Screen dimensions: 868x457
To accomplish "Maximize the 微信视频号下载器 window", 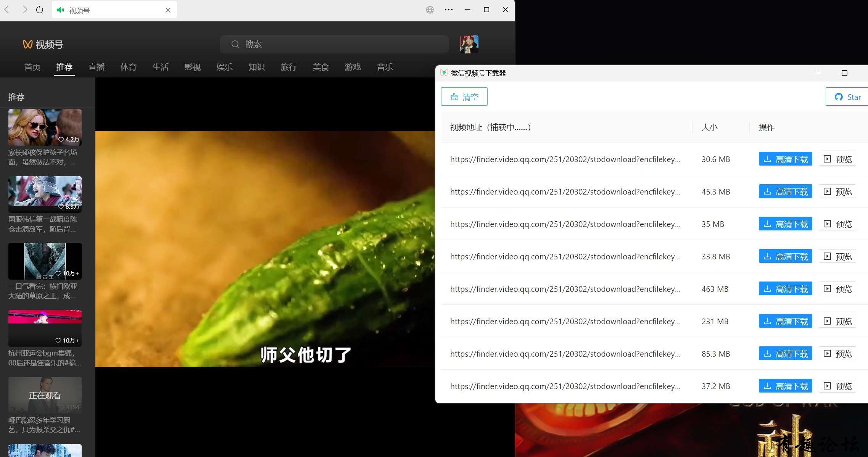I will pyautogui.click(x=844, y=73).
